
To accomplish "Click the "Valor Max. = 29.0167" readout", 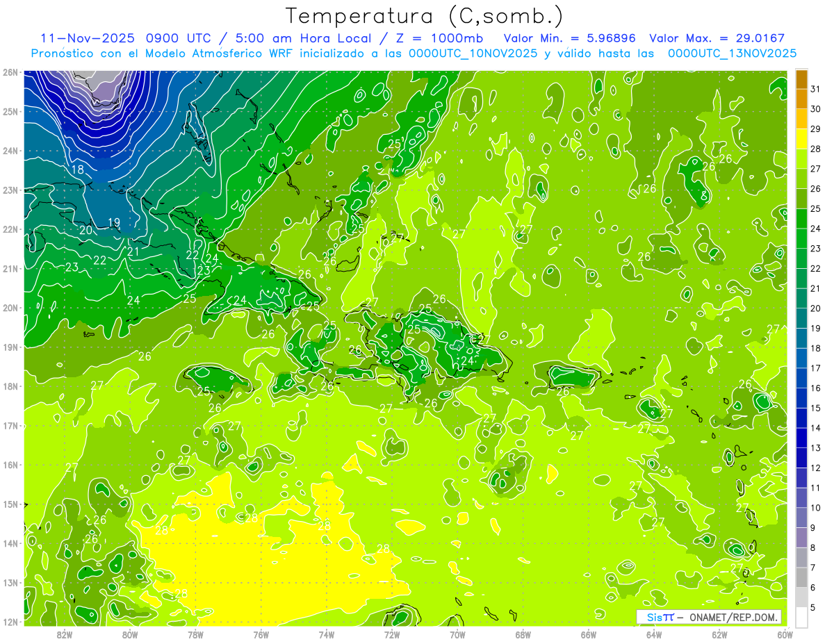I will 717,38.
